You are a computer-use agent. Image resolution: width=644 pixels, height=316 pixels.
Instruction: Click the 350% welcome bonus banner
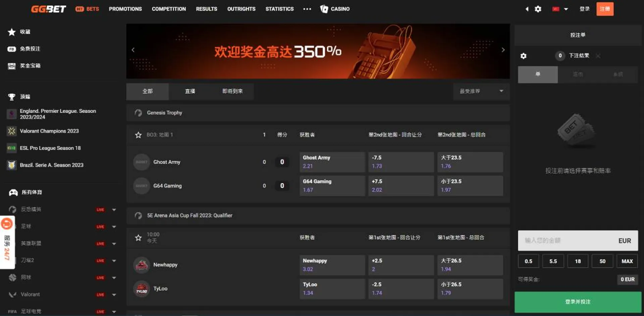click(318, 51)
